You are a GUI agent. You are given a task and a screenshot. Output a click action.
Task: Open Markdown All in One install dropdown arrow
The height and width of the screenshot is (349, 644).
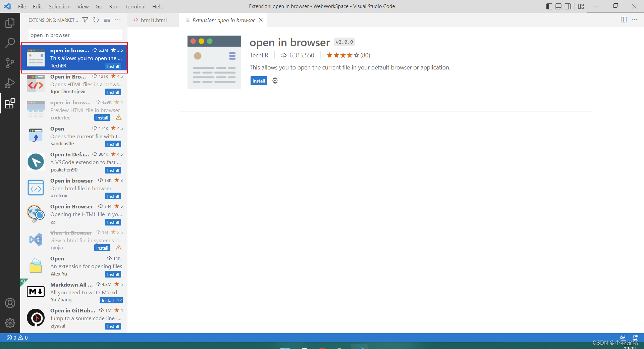(119, 300)
